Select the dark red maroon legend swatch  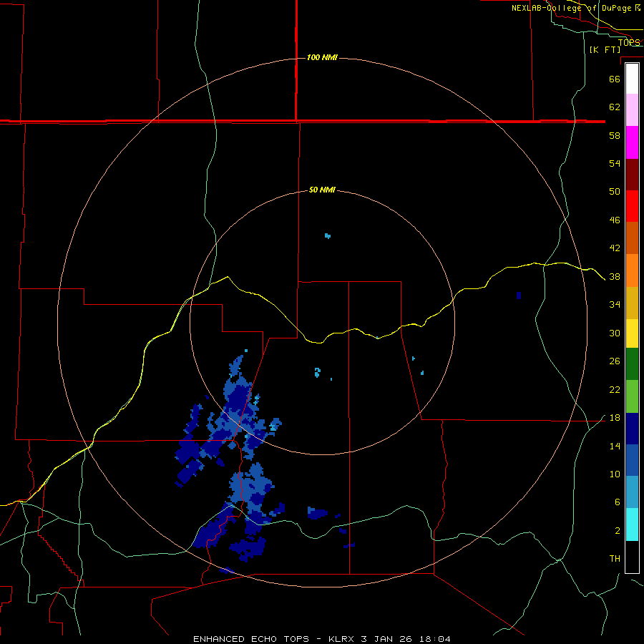(x=632, y=175)
